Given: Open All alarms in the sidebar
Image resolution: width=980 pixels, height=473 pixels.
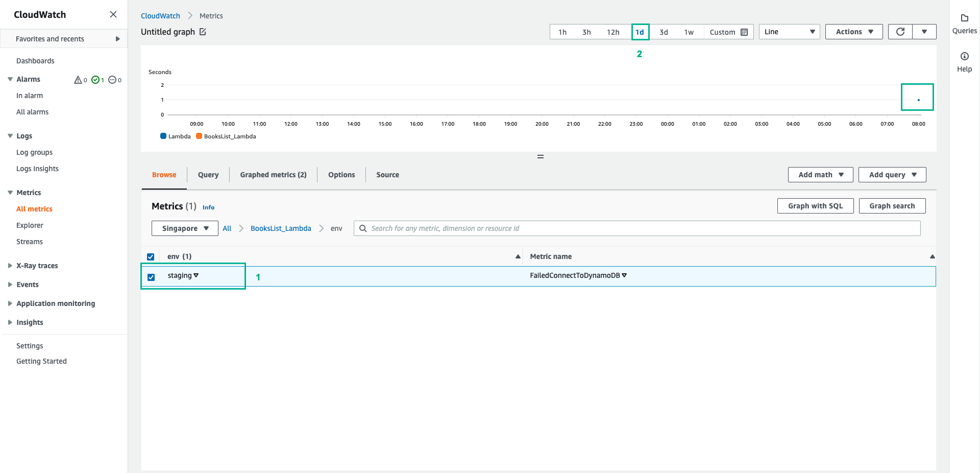Looking at the screenshot, I should click(32, 112).
